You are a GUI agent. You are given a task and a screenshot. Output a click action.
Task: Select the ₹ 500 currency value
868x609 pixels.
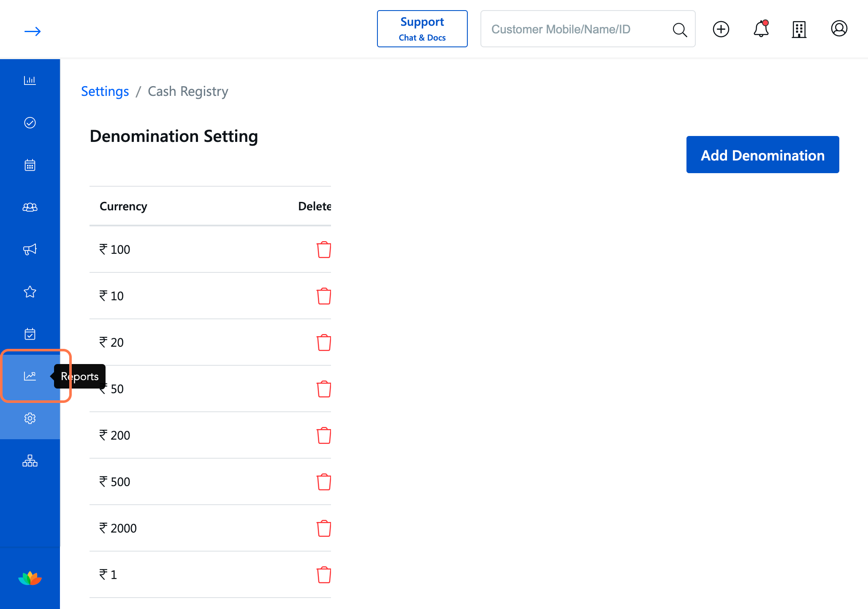click(x=114, y=482)
